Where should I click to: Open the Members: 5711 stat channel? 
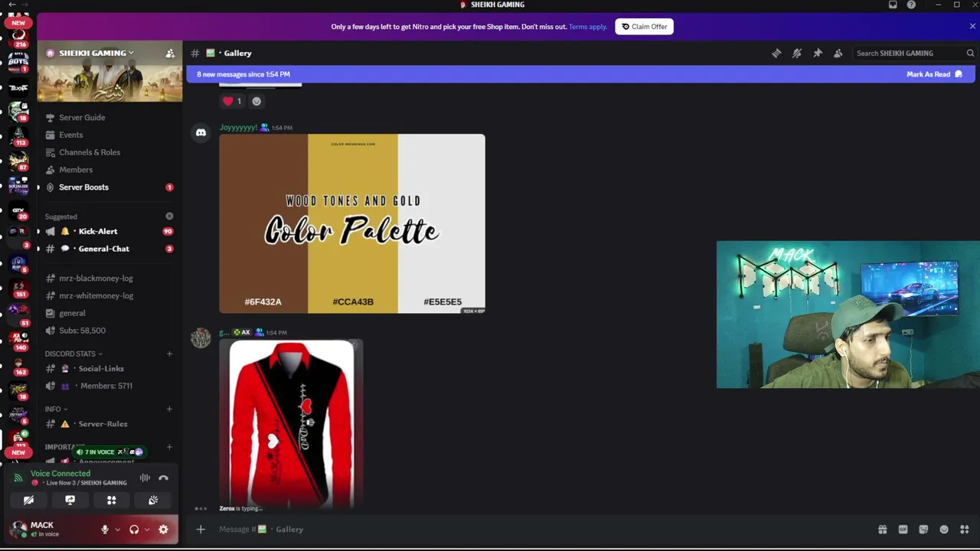tap(107, 386)
